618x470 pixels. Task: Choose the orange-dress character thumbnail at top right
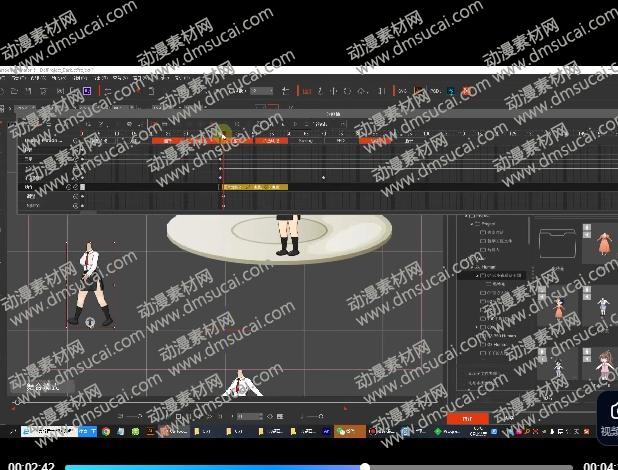coord(603,244)
